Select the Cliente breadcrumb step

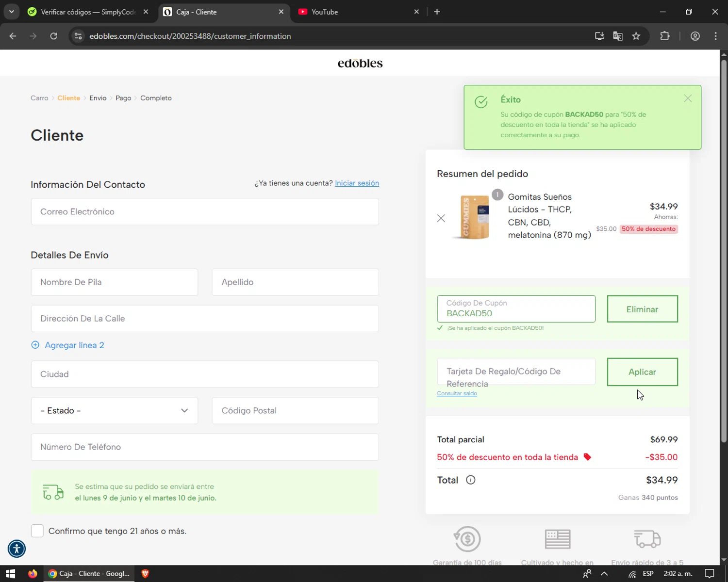pyautogui.click(x=68, y=98)
